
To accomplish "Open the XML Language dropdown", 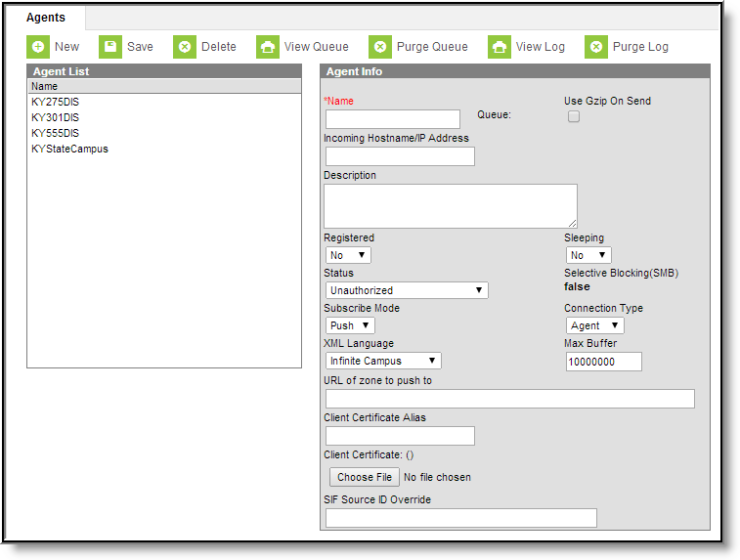I will tap(383, 361).
